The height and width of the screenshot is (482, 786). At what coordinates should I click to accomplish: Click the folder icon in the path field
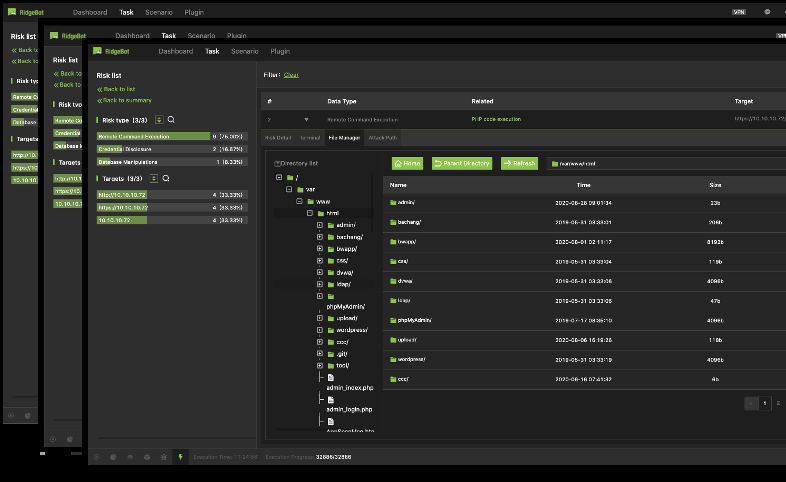click(x=555, y=164)
